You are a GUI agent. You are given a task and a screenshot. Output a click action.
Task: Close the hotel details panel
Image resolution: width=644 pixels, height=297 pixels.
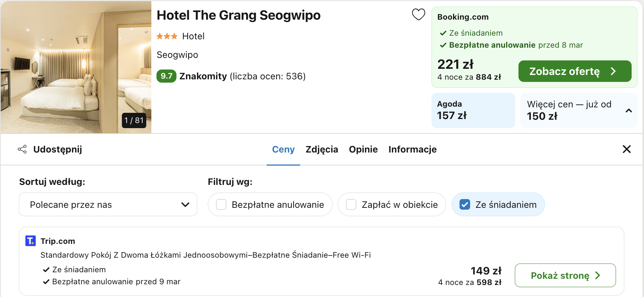click(x=627, y=149)
